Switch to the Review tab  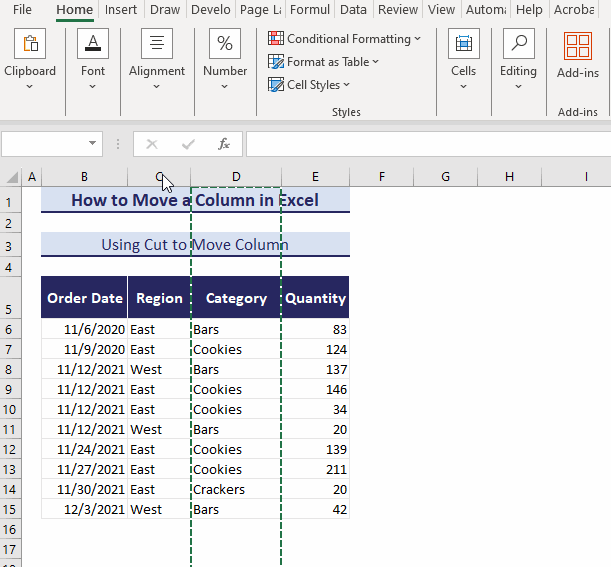tap(398, 9)
